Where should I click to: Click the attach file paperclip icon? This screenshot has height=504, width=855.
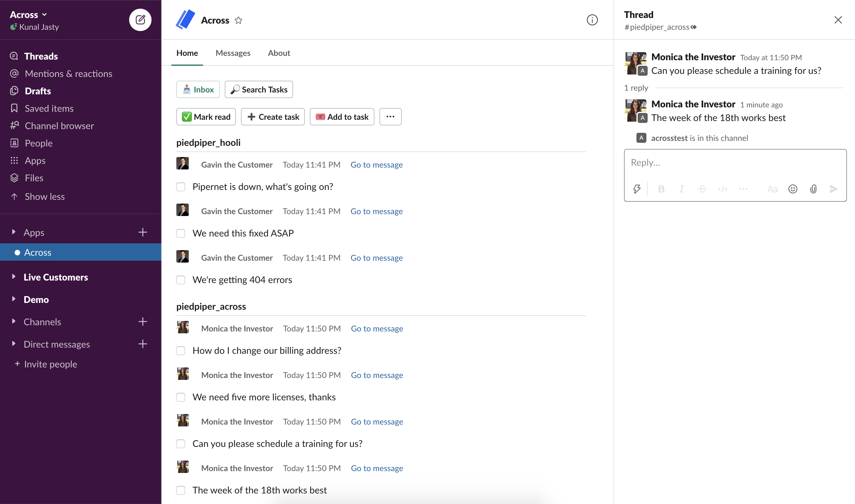(813, 189)
